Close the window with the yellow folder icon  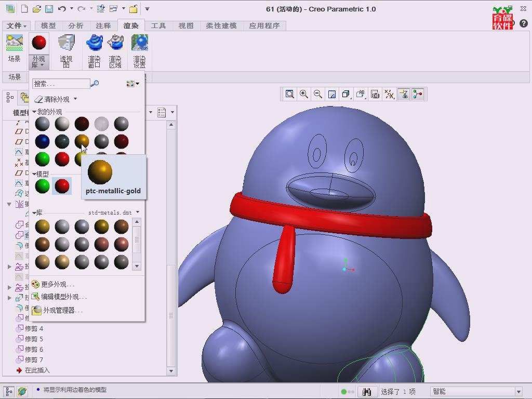tap(134, 9)
